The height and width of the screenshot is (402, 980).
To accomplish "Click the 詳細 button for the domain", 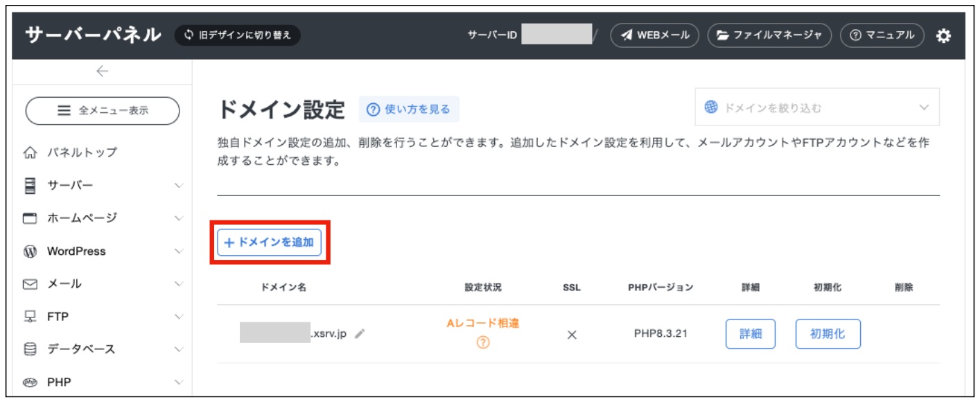I will point(750,334).
